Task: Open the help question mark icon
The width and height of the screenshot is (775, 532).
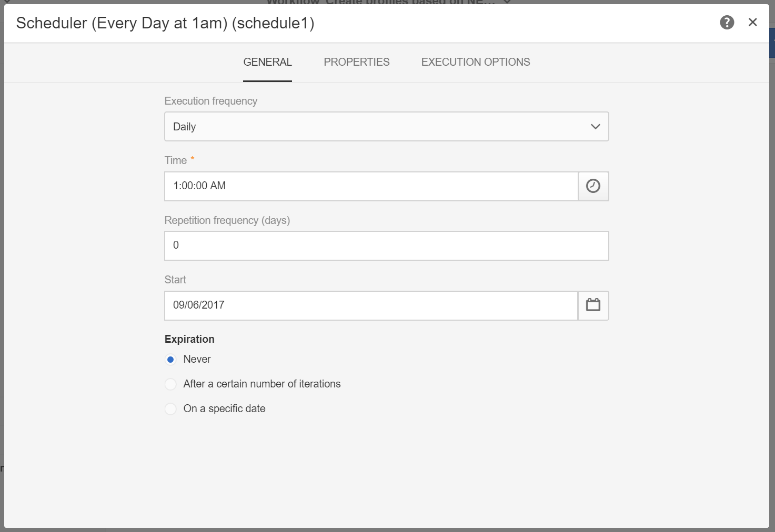Action: pyautogui.click(x=727, y=23)
